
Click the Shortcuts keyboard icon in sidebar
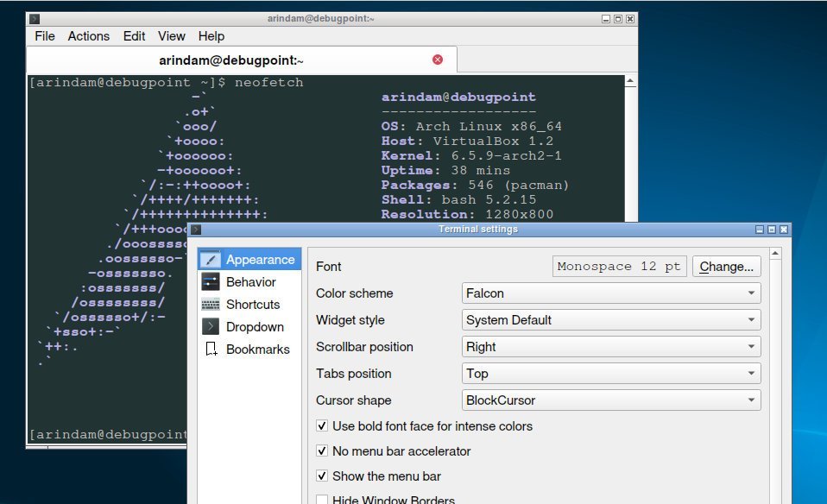(211, 304)
